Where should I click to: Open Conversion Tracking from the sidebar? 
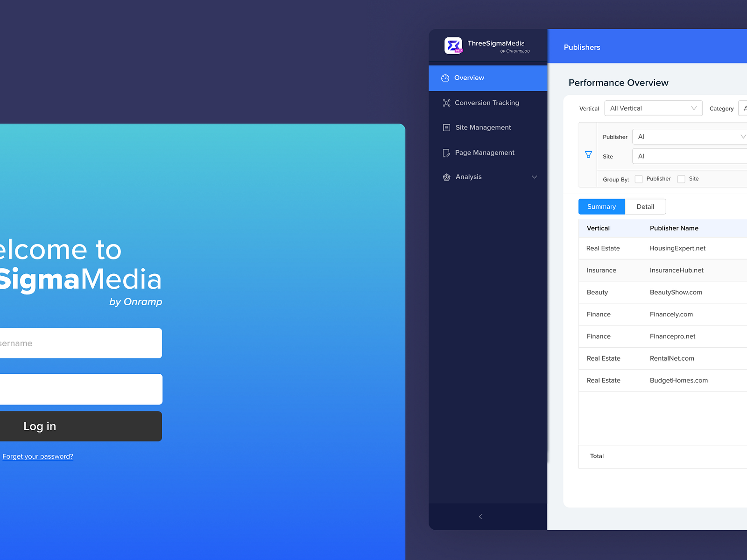446,103
